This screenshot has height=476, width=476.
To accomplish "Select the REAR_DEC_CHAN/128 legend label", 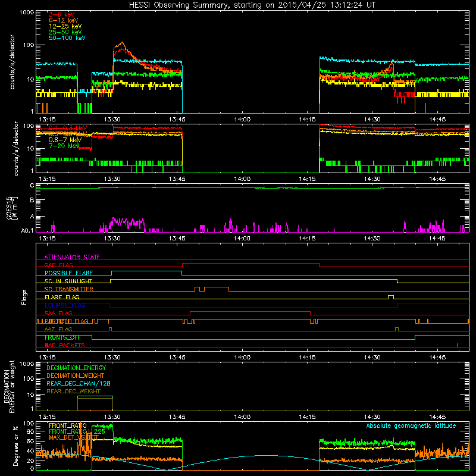I will click(x=79, y=383).
